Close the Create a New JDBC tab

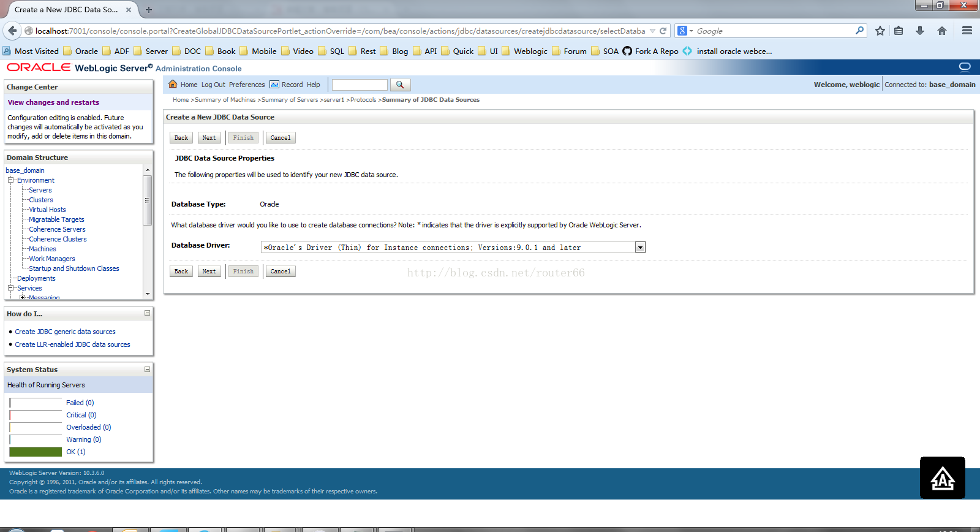pos(128,10)
